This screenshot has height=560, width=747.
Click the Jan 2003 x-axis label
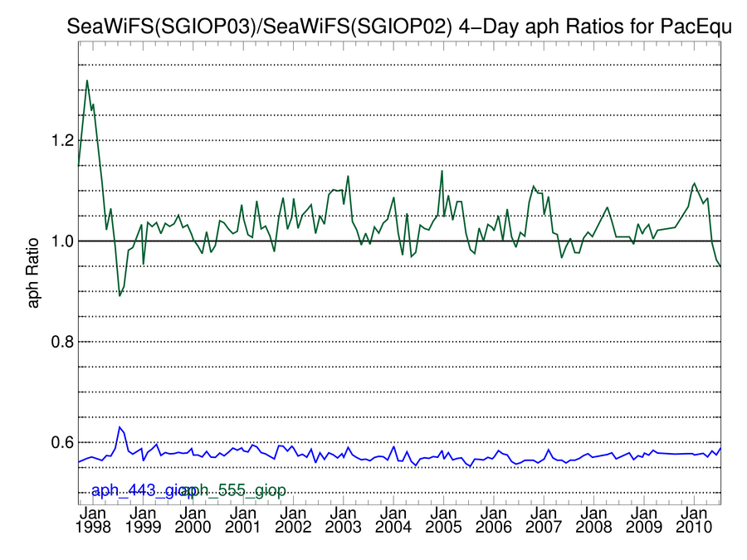click(x=344, y=520)
